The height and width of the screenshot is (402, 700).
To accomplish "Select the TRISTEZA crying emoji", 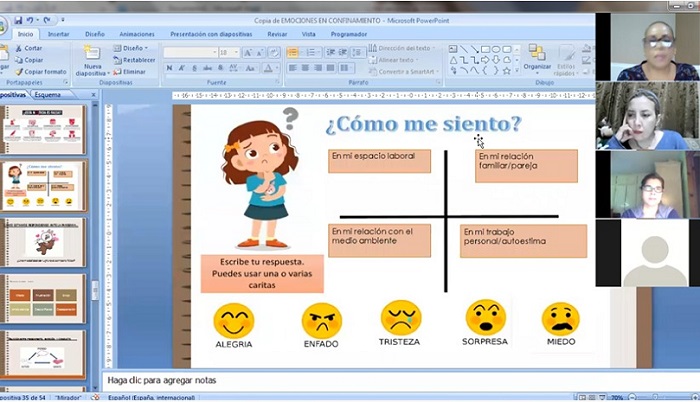I will click(400, 318).
